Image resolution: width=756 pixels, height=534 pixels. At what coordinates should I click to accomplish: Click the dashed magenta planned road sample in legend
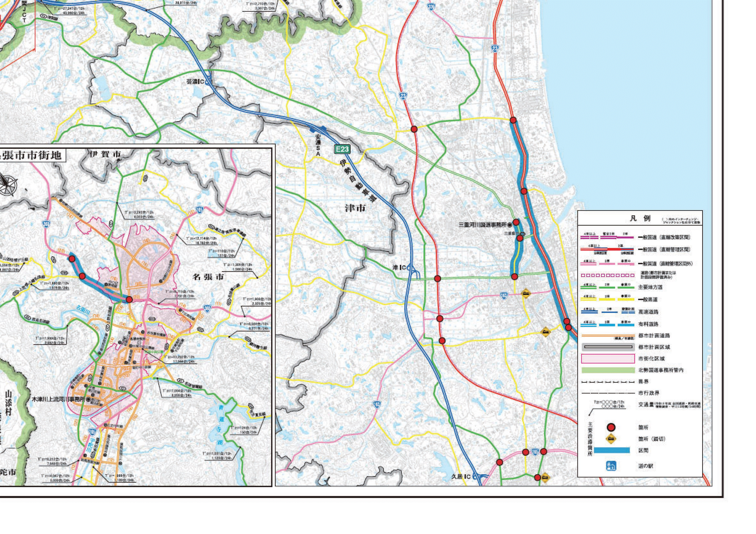[608, 275]
